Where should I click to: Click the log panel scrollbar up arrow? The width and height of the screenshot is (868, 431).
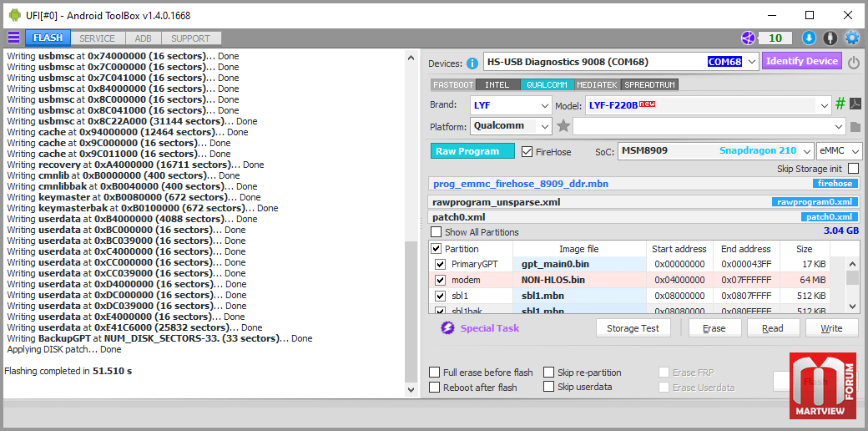411,57
